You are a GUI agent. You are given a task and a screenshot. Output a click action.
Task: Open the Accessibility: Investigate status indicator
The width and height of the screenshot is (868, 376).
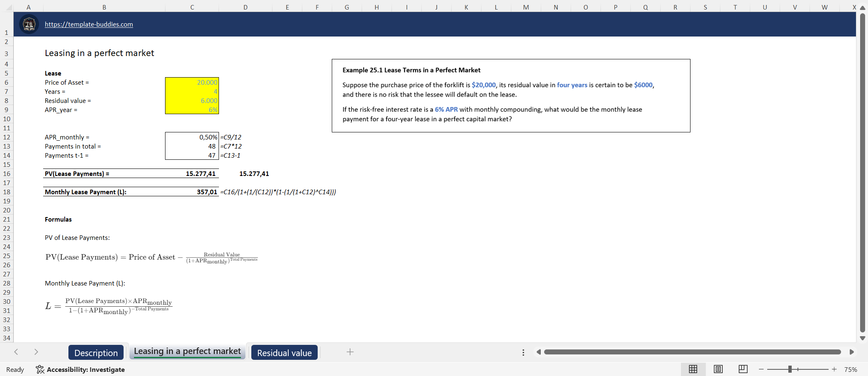(x=80, y=369)
